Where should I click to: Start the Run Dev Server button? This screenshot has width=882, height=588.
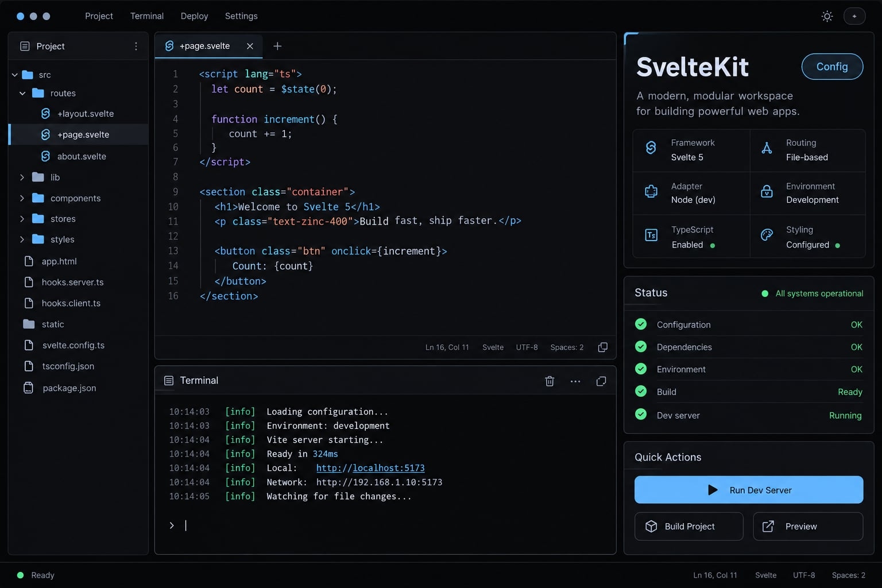tap(749, 490)
